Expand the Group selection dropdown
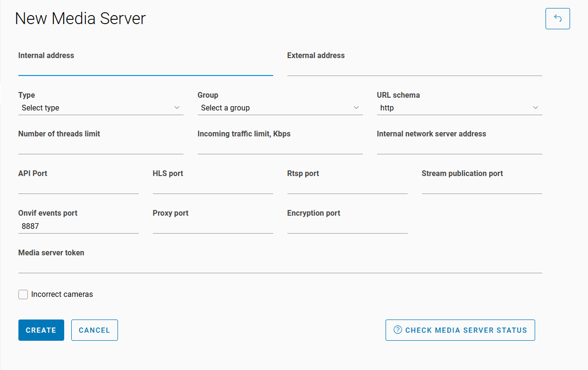The width and height of the screenshot is (588, 370). pos(280,108)
